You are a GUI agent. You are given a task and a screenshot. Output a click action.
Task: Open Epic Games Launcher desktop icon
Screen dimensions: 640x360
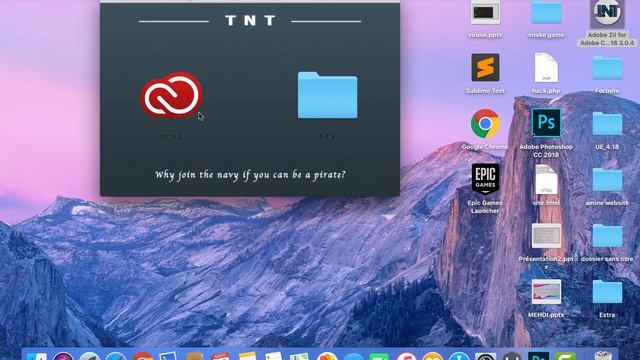click(x=485, y=179)
